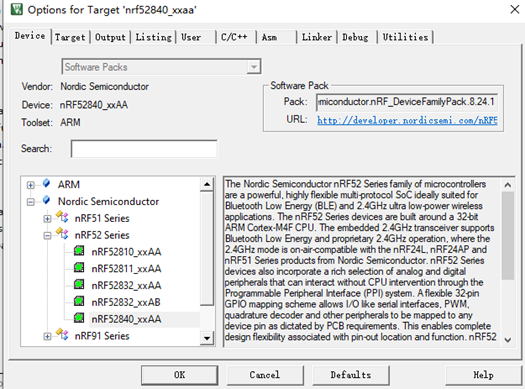The image size is (525, 389).
Task: Switch to the Target tab
Action: pyautogui.click(x=70, y=37)
